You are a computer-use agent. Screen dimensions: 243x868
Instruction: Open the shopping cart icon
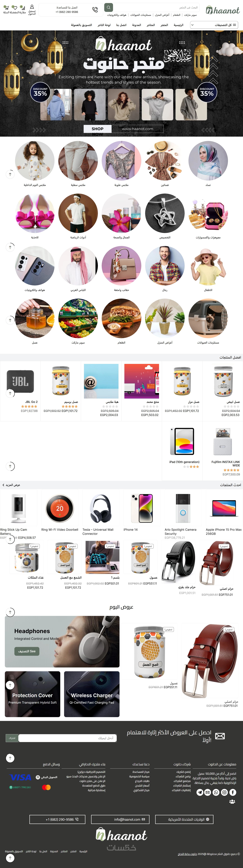(x=6, y=7)
